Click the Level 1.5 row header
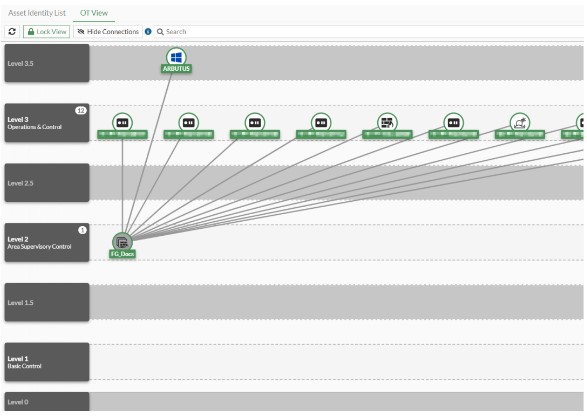 coord(47,302)
